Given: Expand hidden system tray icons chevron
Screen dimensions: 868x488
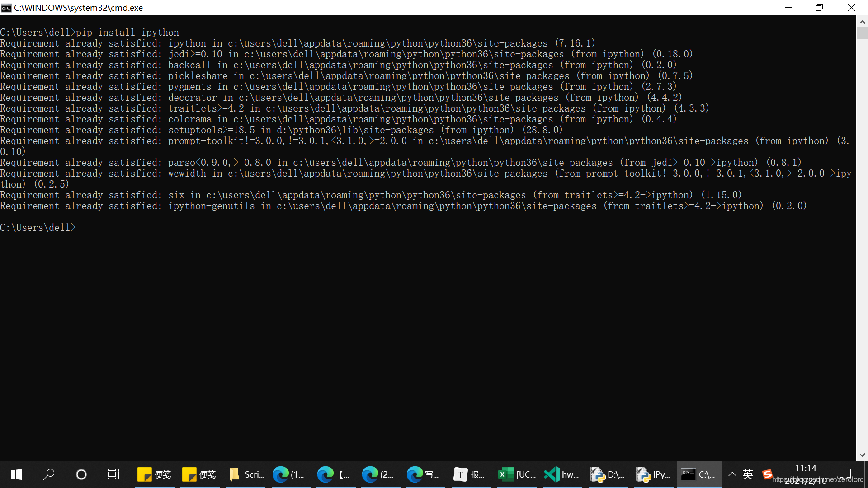Looking at the screenshot, I should [732, 474].
